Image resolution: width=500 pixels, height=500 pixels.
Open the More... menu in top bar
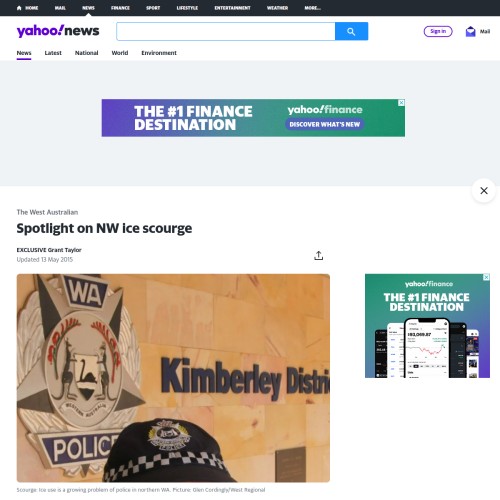tap(312, 8)
